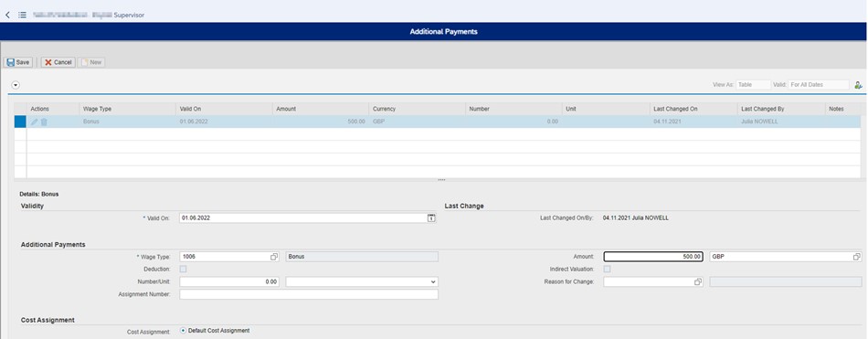Click the Save button

click(18, 63)
